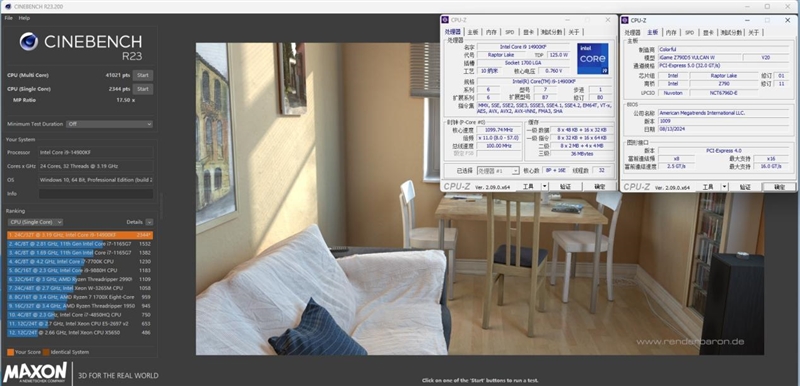Viewport: 800px width, 386px height.
Task: Switch to 处理器 tab in right CPU-Z window
Action: click(633, 32)
